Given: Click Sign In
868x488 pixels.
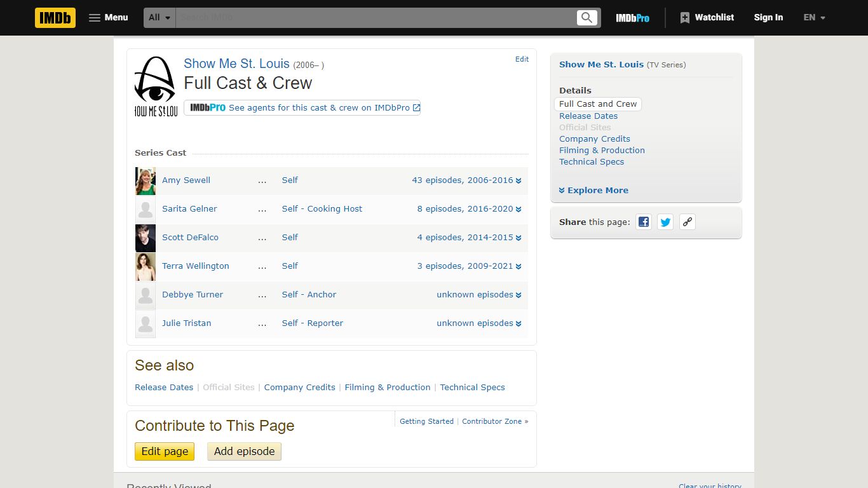Looking at the screenshot, I should tap(768, 18).
